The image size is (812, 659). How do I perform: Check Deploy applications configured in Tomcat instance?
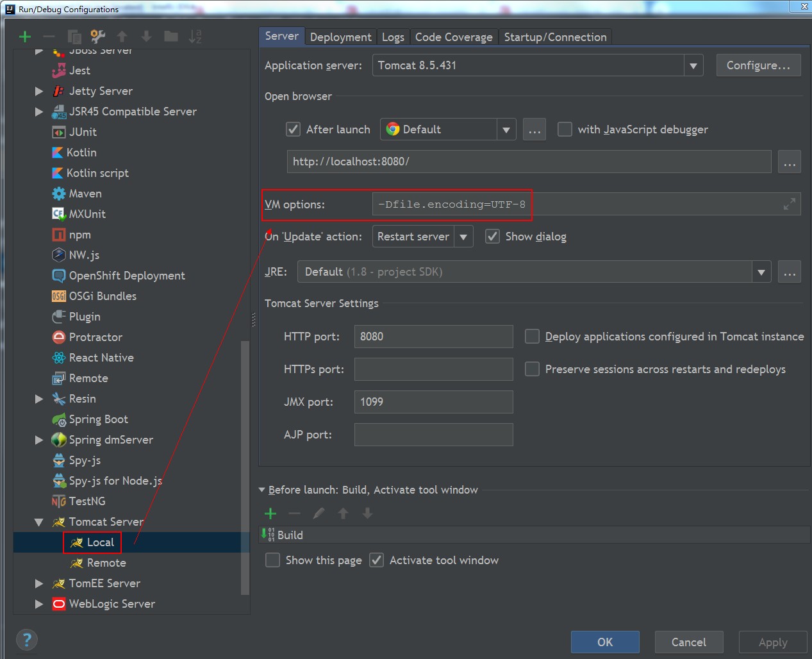532,337
